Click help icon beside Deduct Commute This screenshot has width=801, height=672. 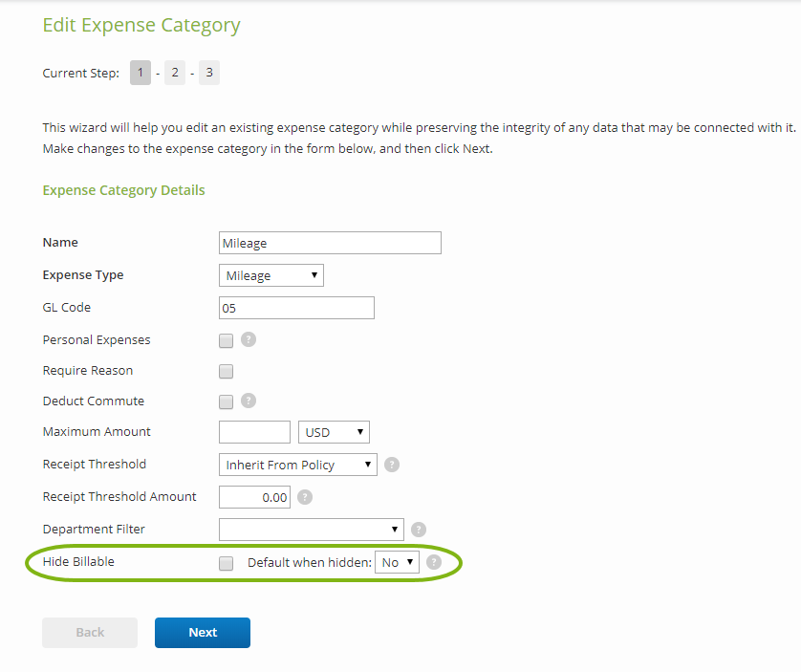(248, 401)
